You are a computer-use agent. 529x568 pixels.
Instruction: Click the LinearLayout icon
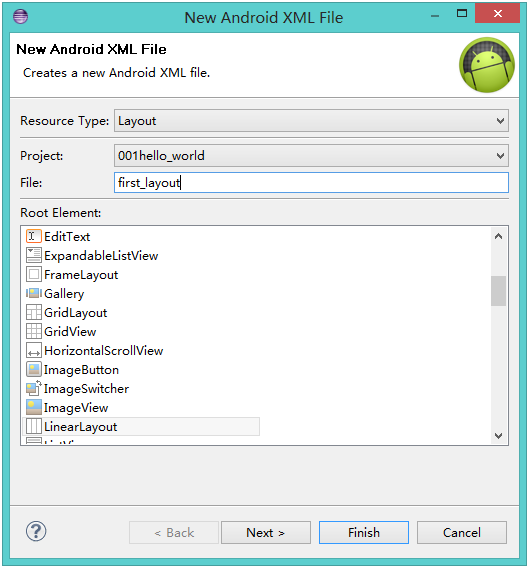tap(34, 426)
